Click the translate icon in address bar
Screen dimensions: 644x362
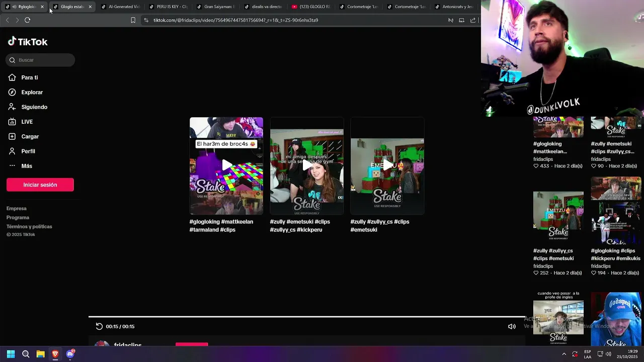pyautogui.click(x=451, y=20)
